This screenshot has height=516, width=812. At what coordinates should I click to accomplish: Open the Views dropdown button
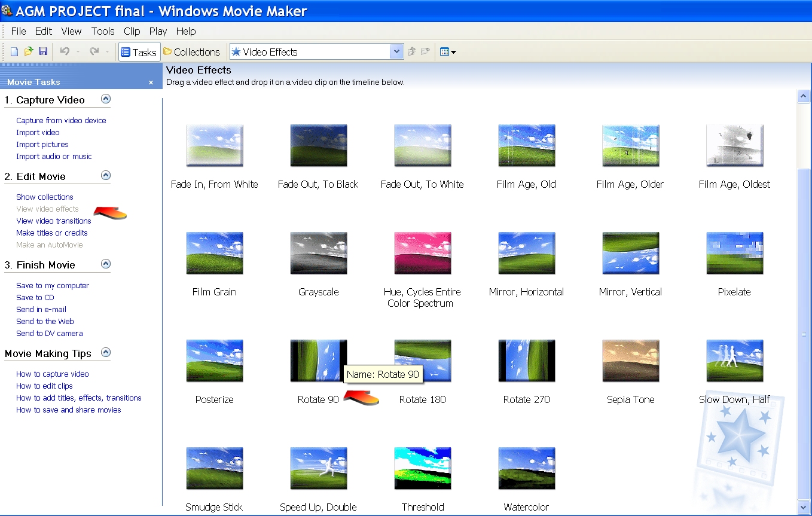click(448, 52)
